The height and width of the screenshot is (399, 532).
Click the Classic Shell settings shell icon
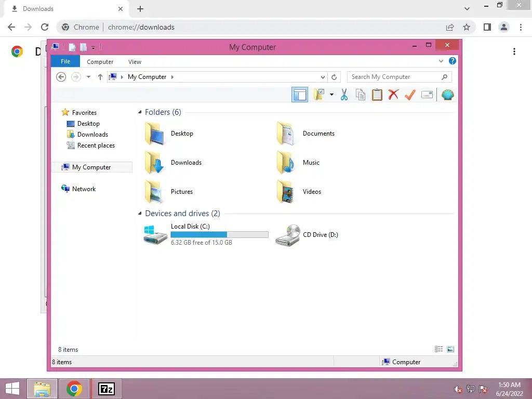pos(447,95)
